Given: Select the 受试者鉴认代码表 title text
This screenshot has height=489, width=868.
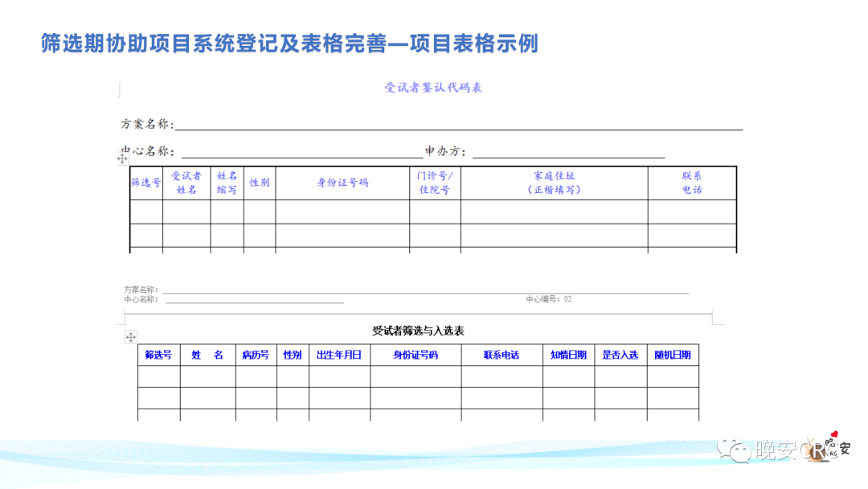Looking at the screenshot, I should [433, 88].
